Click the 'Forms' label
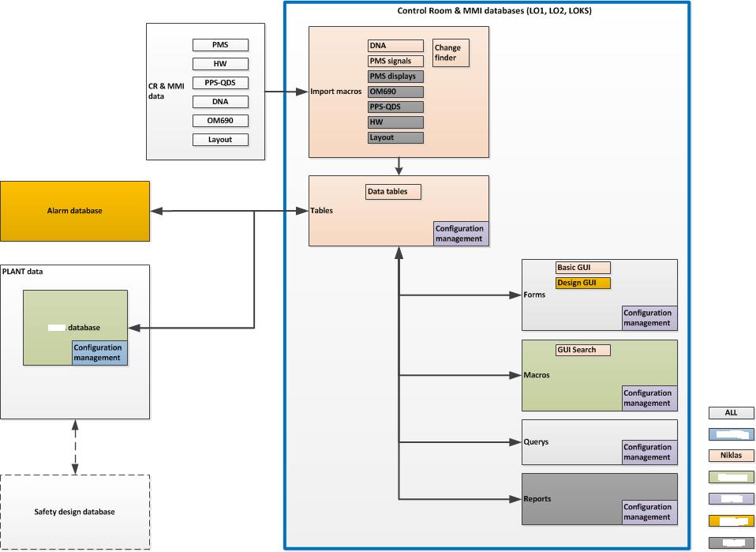This screenshot has width=756, height=552. tap(535, 295)
